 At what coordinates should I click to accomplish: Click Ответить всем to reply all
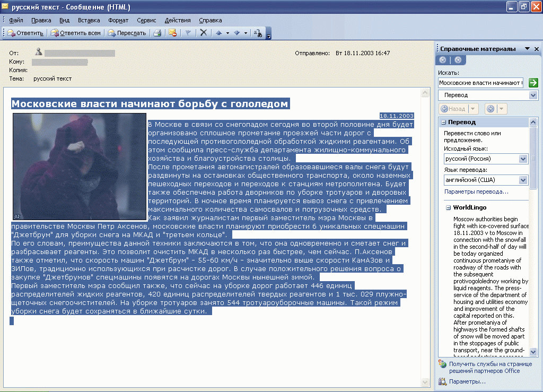click(x=75, y=33)
